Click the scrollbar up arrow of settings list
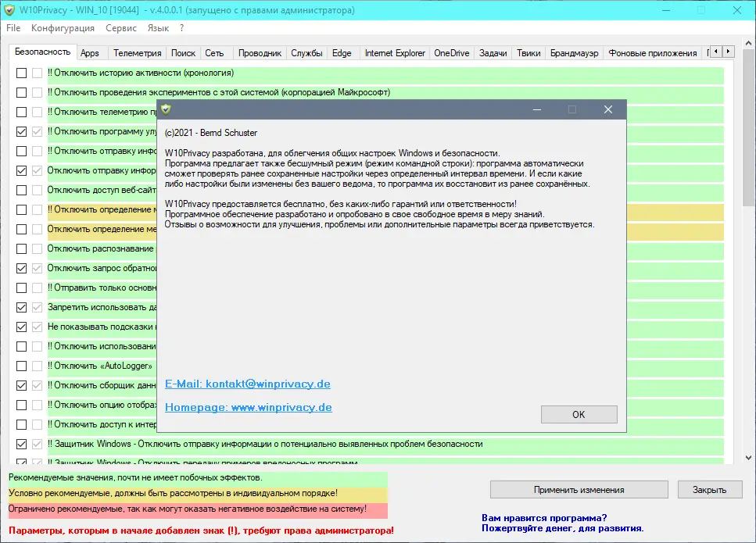Image resolution: width=756 pixels, height=543 pixels. pyautogui.click(x=748, y=44)
